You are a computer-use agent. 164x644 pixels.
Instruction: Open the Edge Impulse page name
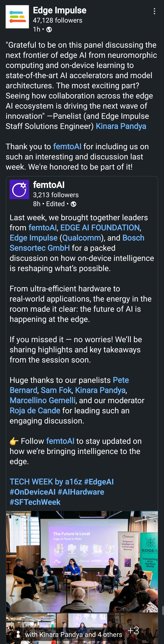[60, 10]
